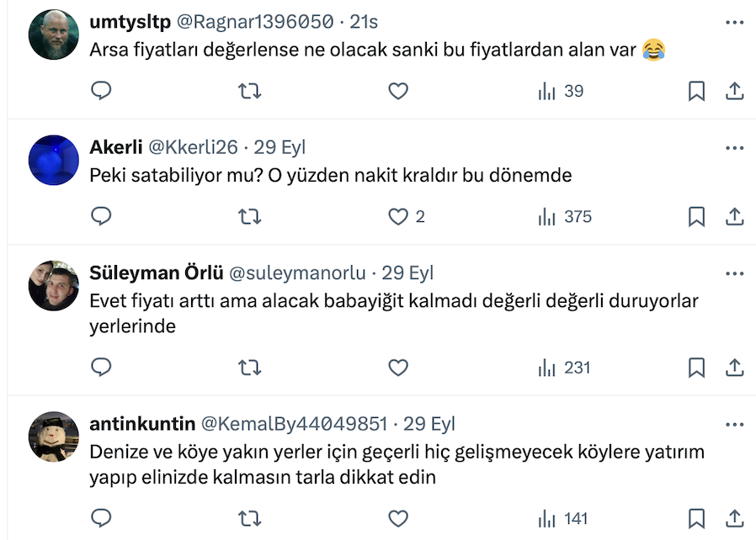Share Akerli's tweet
This screenshot has height=540, width=756.
[734, 217]
